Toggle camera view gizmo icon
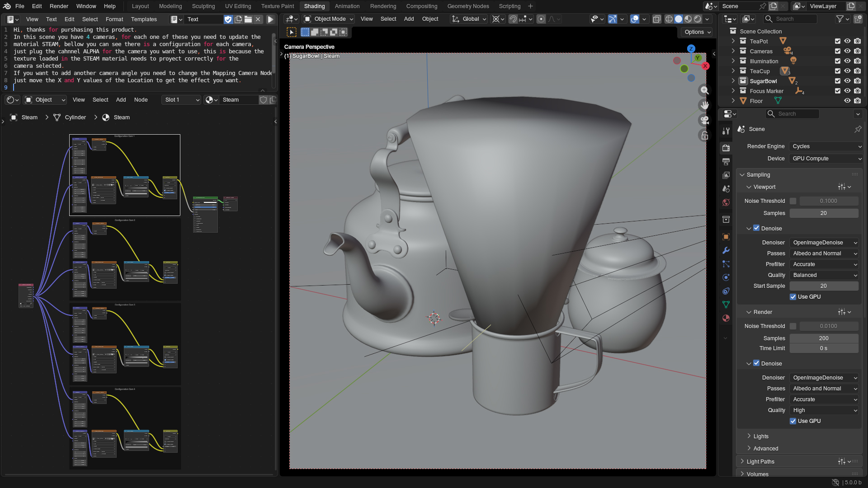The height and width of the screenshot is (488, 868). point(704,120)
